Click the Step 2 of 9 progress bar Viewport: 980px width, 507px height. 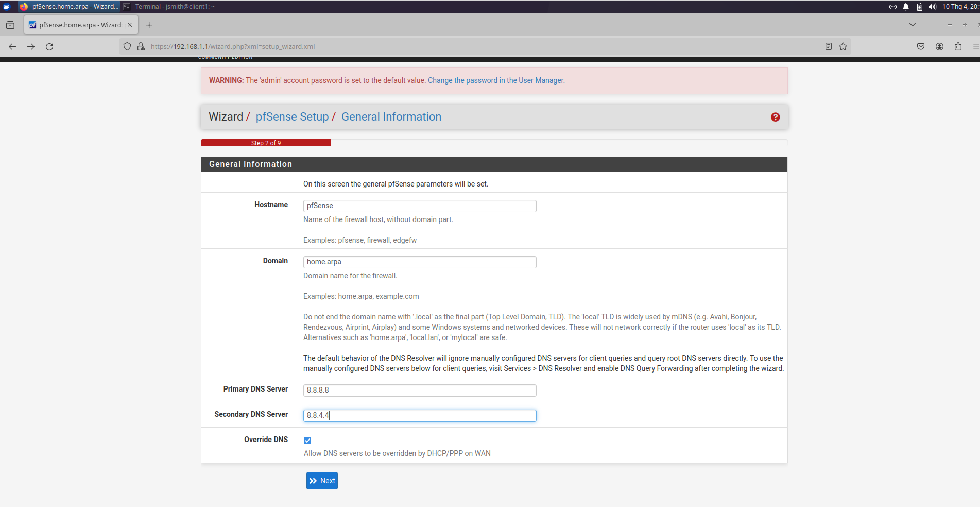tap(266, 143)
